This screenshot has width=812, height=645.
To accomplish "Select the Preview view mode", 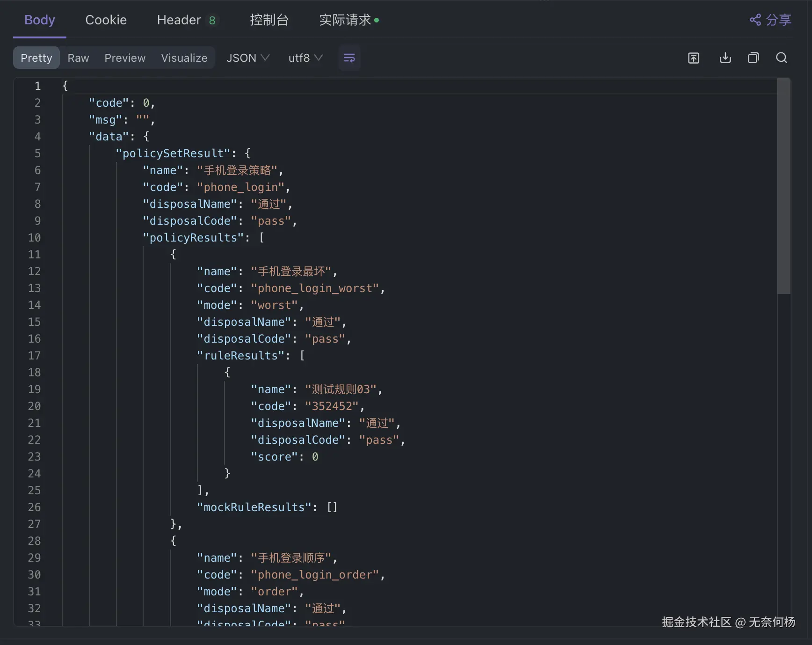I will (125, 58).
